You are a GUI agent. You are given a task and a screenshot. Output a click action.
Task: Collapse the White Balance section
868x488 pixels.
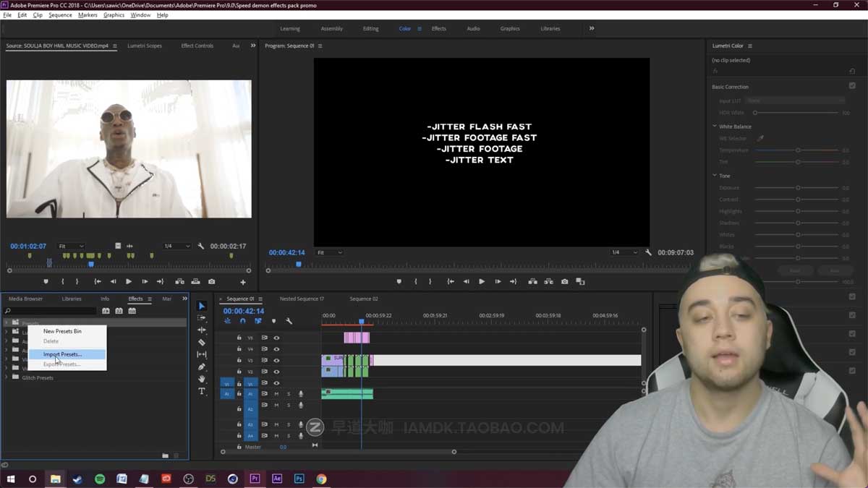[x=714, y=127]
